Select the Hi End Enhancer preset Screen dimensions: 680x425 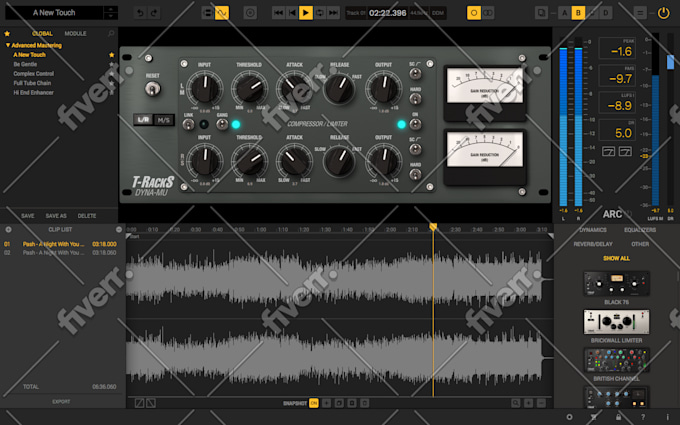[33, 93]
